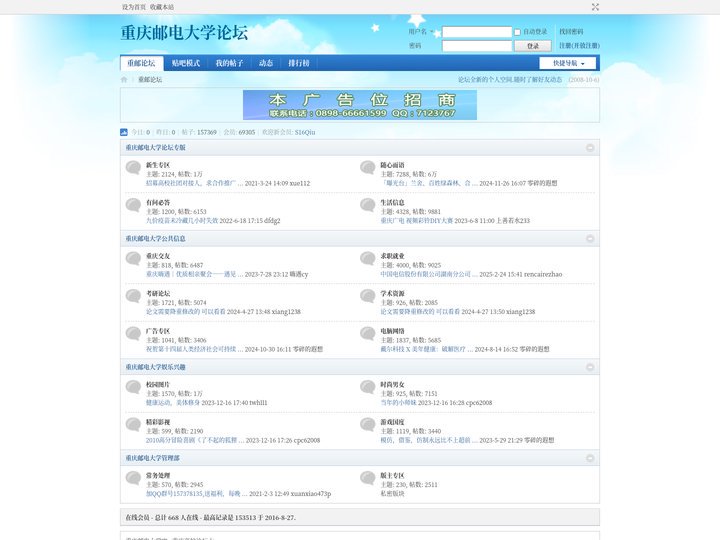The height and width of the screenshot is (540, 720).
Task: Click the speech bubble icon beside 重庆交友
Action: pyautogui.click(x=133, y=259)
